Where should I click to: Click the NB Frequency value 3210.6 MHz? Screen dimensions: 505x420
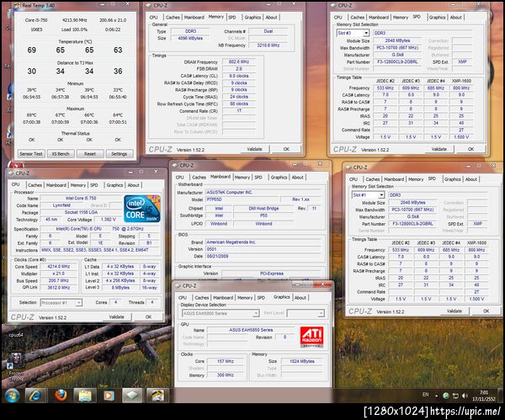click(x=268, y=45)
